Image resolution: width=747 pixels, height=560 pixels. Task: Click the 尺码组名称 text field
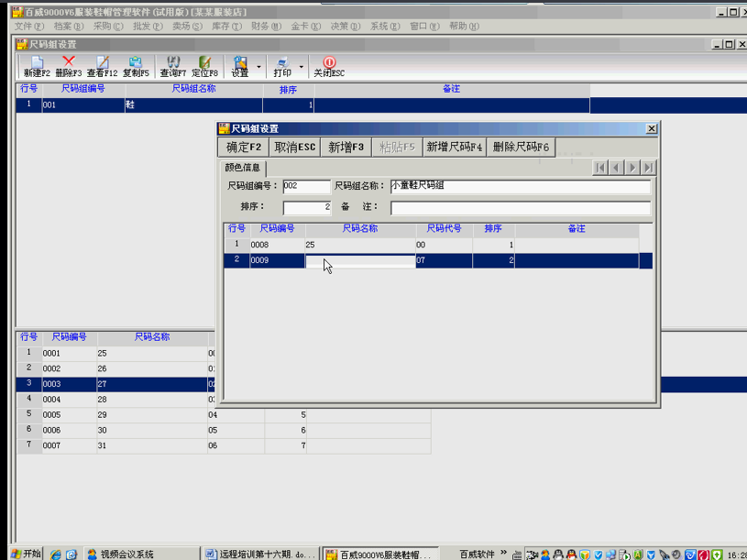520,186
